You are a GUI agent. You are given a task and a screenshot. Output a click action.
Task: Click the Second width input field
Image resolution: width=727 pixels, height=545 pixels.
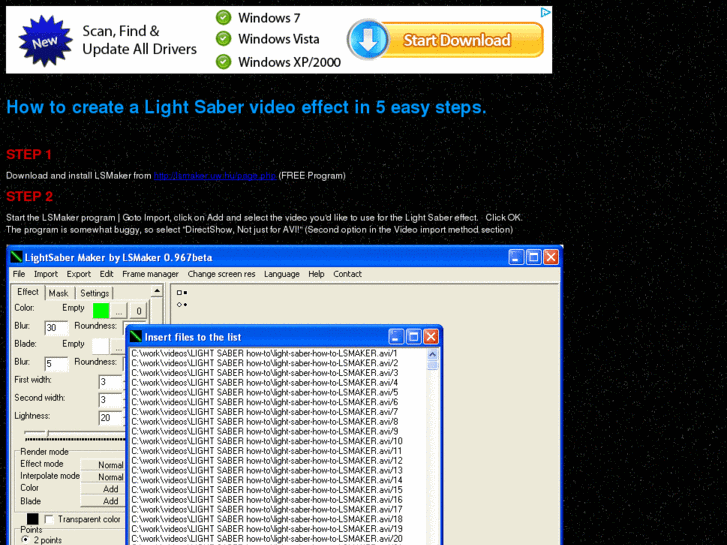111,400
